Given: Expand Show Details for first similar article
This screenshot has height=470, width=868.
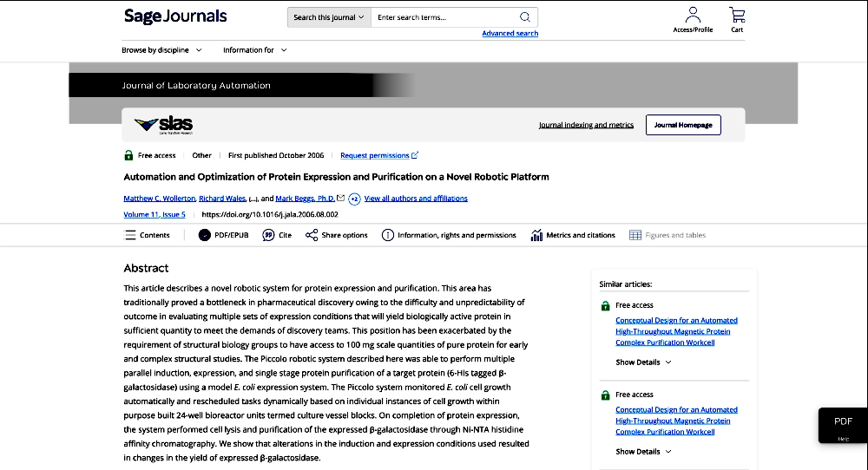Looking at the screenshot, I should 643,362.
